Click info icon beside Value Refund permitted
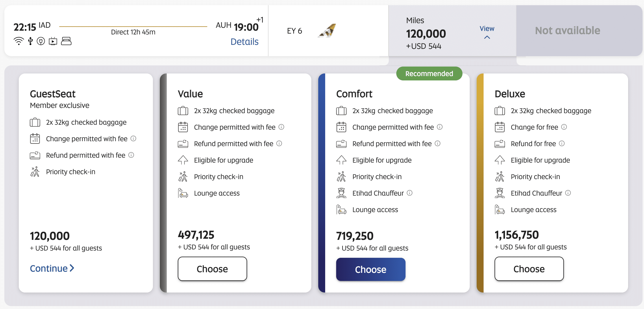Screen dimensions: 644x309 point(279,144)
